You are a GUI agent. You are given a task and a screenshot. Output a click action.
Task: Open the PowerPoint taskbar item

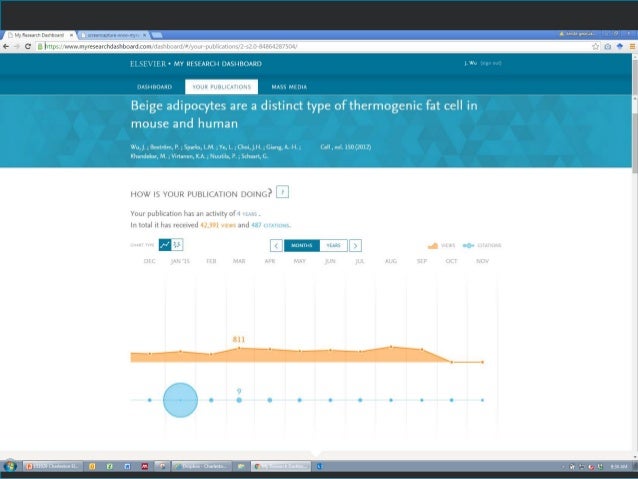click(x=53, y=466)
